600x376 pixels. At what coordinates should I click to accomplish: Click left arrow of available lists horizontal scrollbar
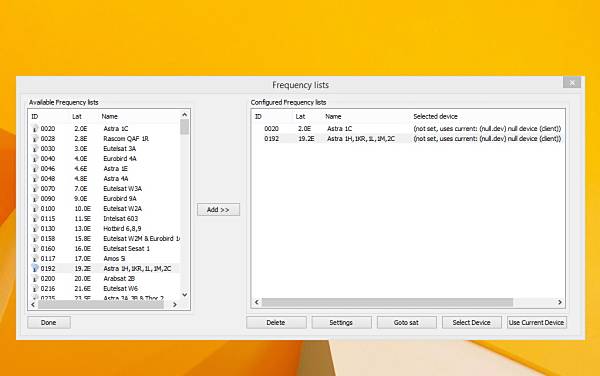click(x=33, y=304)
